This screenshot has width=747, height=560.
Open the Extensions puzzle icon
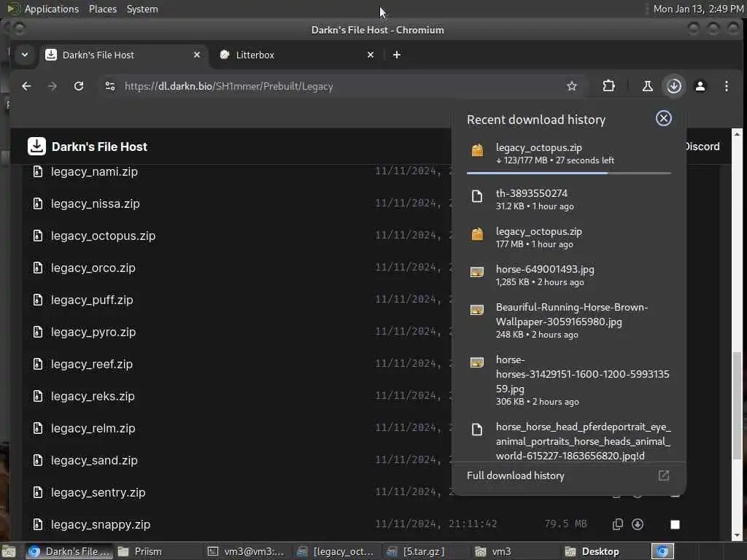coord(608,86)
